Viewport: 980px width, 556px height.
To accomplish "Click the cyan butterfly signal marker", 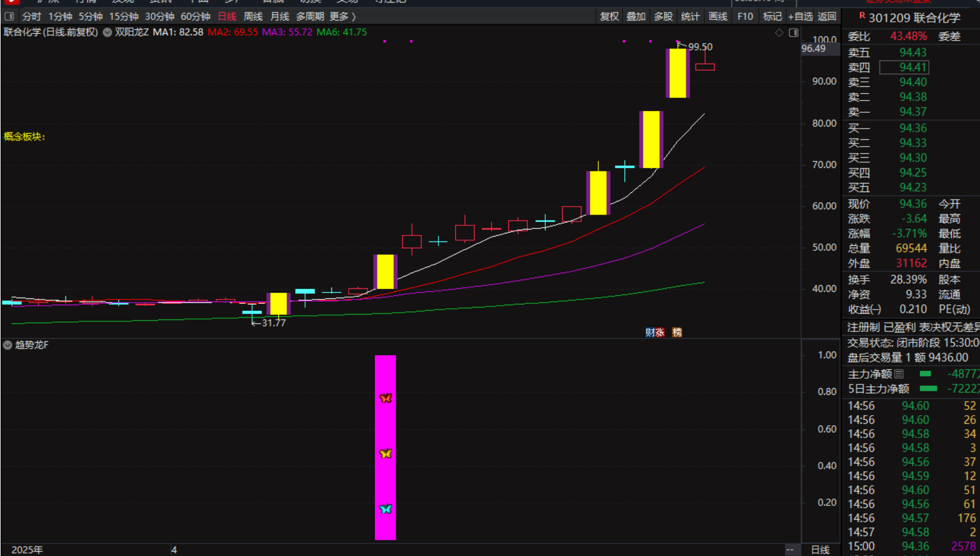I will [386, 509].
